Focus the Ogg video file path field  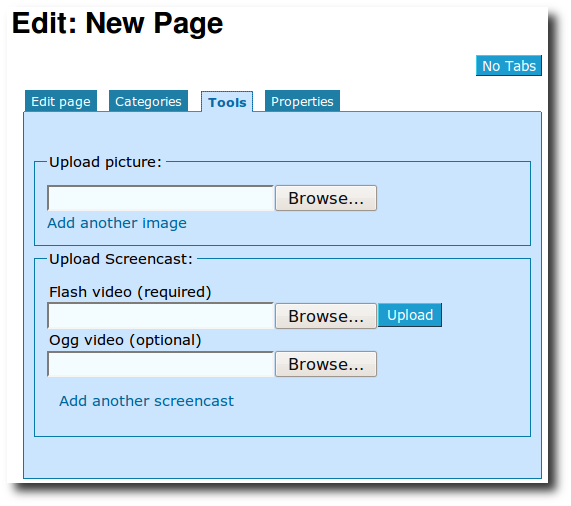tap(161, 364)
